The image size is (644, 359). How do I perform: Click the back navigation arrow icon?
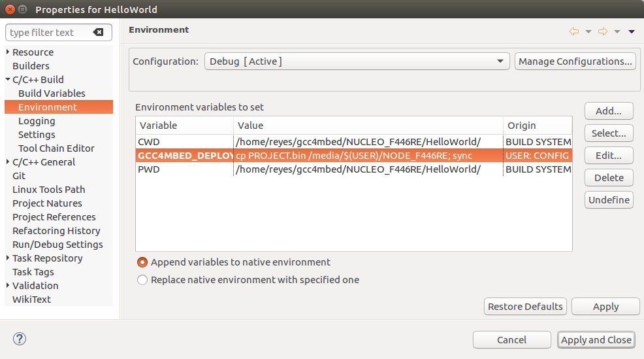pyautogui.click(x=574, y=31)
